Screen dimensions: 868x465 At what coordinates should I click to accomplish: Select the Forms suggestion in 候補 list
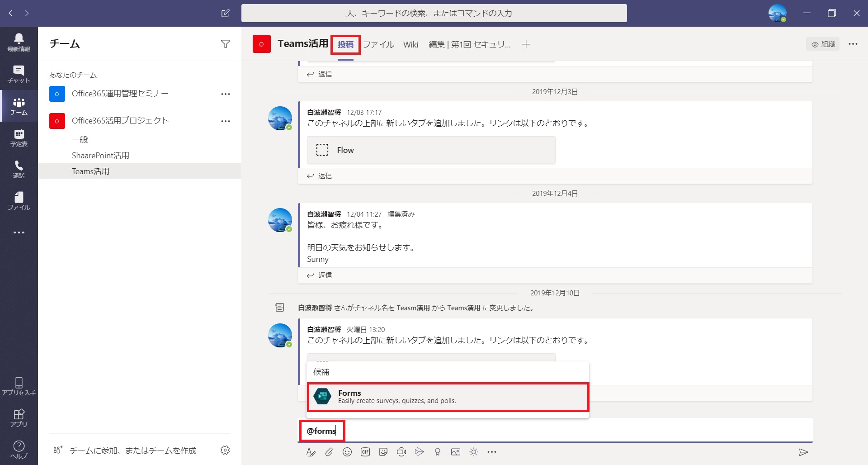click(x=448, y=397)
